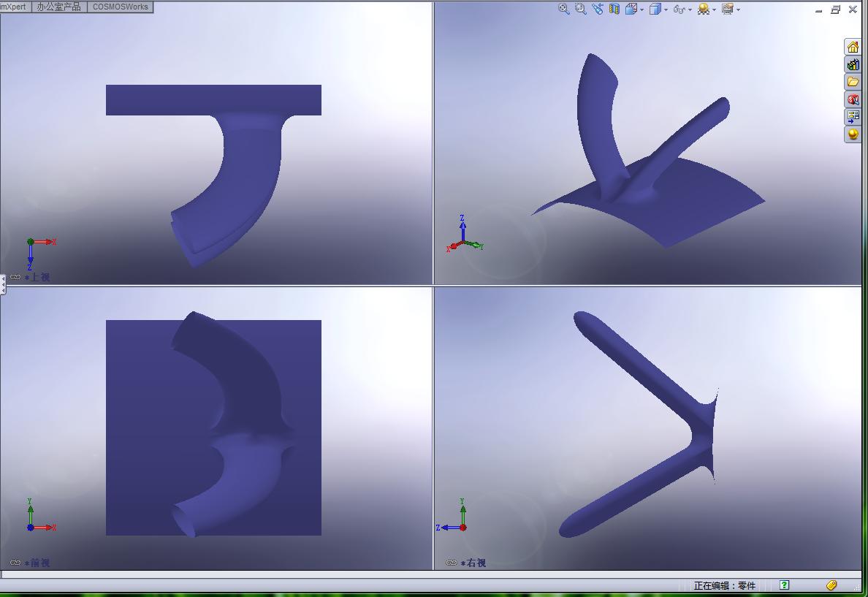Click the link icon beside 前视 label

[15, 563]
